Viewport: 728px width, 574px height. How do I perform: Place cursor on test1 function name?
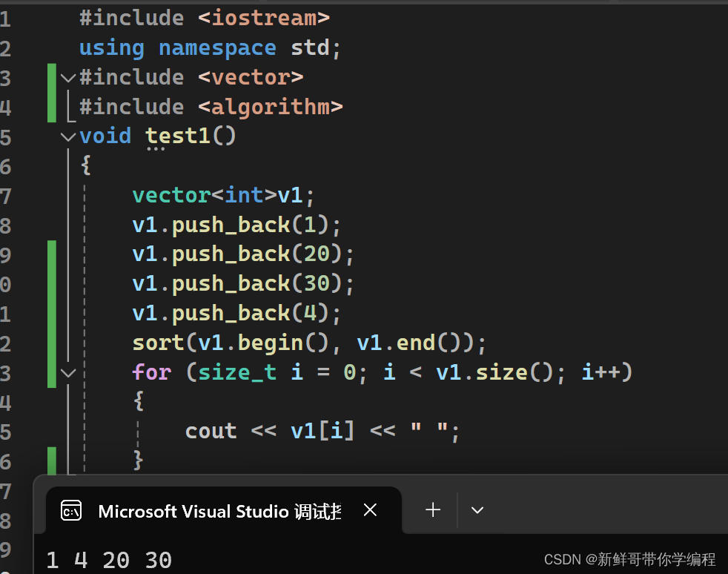click(178, 136)
